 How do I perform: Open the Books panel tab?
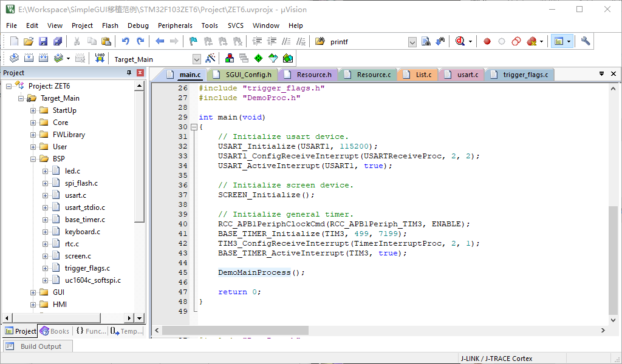point(55,331)
